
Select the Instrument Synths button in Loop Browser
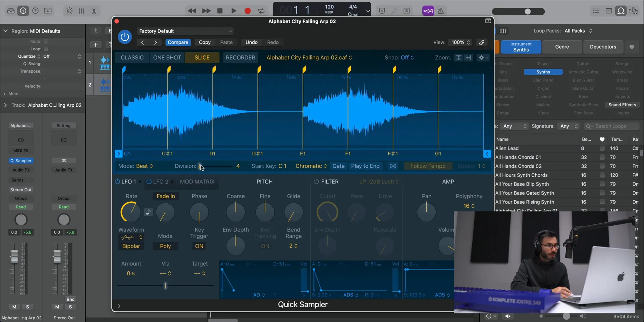point(521,47)
